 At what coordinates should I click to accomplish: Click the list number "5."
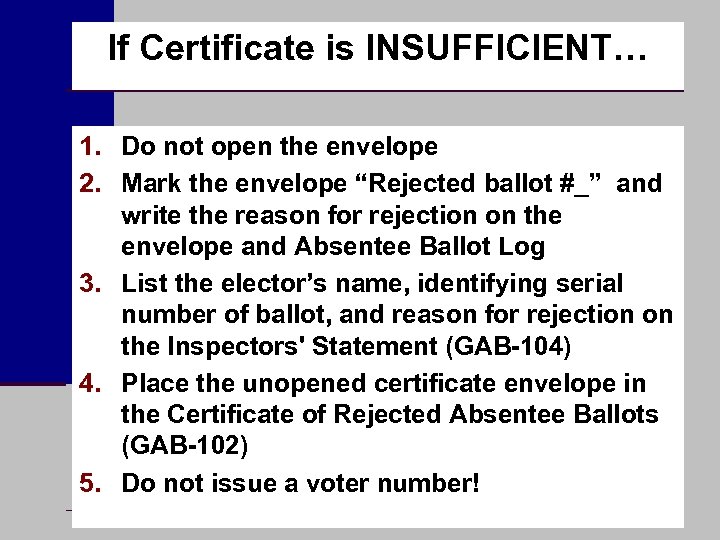tap(94, 484)
